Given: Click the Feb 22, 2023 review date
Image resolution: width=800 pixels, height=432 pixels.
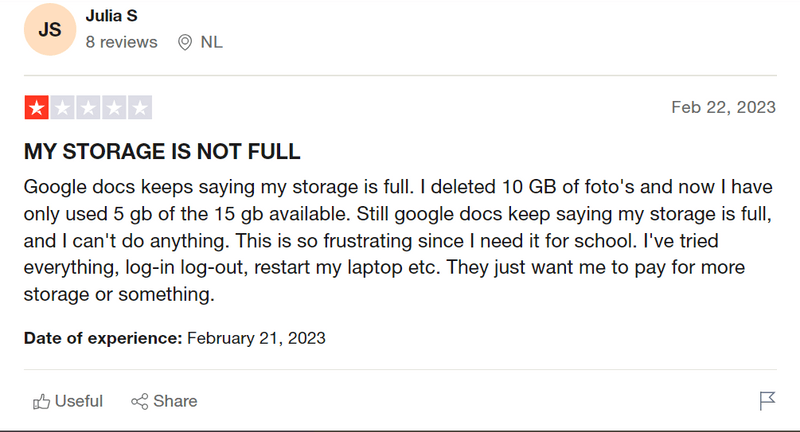Looking at the screenshot, I should coord(723,107).
